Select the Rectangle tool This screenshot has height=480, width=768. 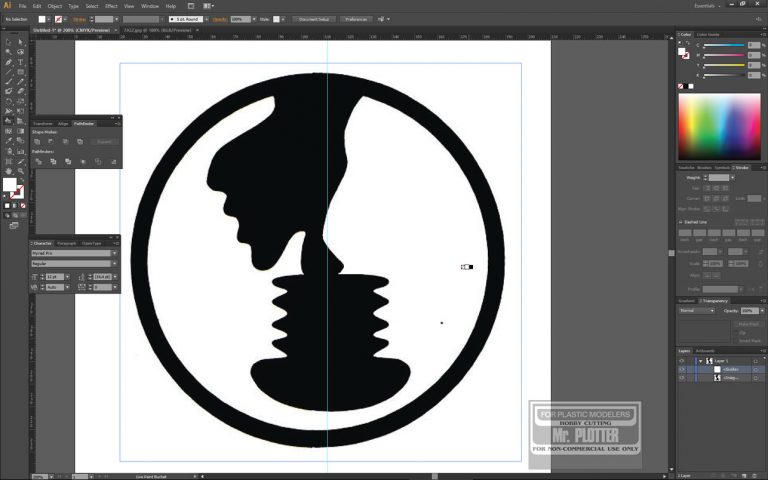pyautogui.click(x=20, y=72)
